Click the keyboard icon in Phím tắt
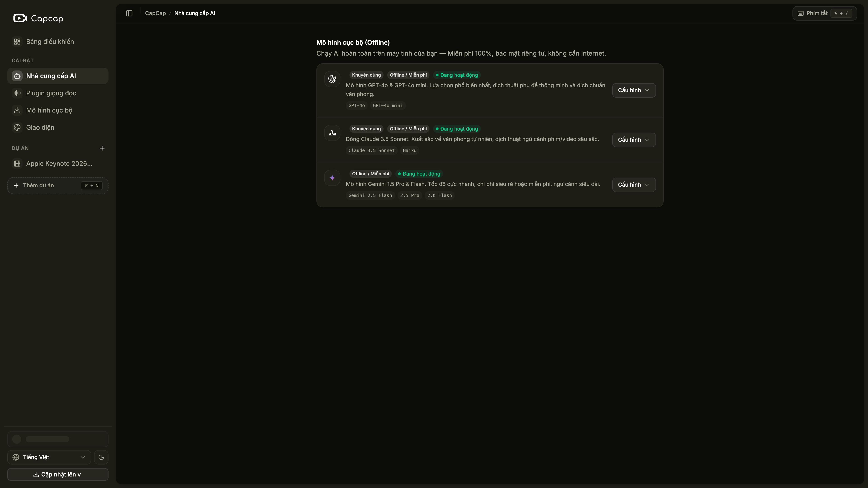This screenshot has width=868, height=488. (x=801, y=14)
